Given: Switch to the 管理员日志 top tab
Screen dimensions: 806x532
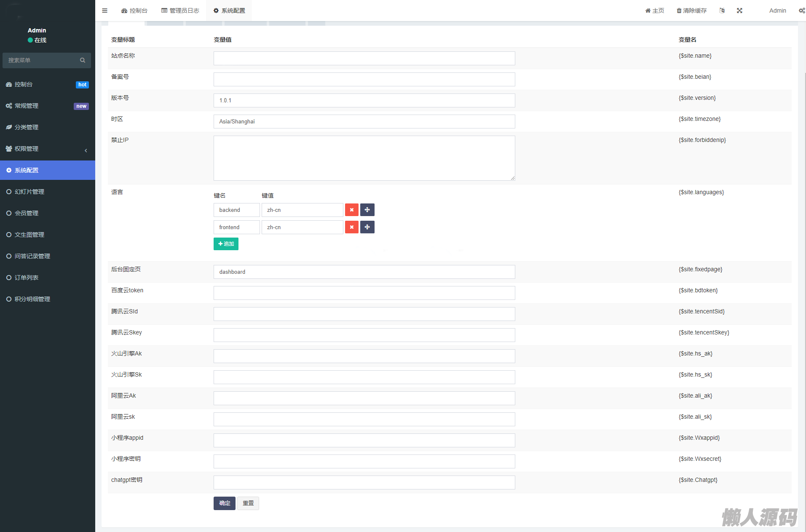Looking at the screenshot, I should (x=180, y=11).
